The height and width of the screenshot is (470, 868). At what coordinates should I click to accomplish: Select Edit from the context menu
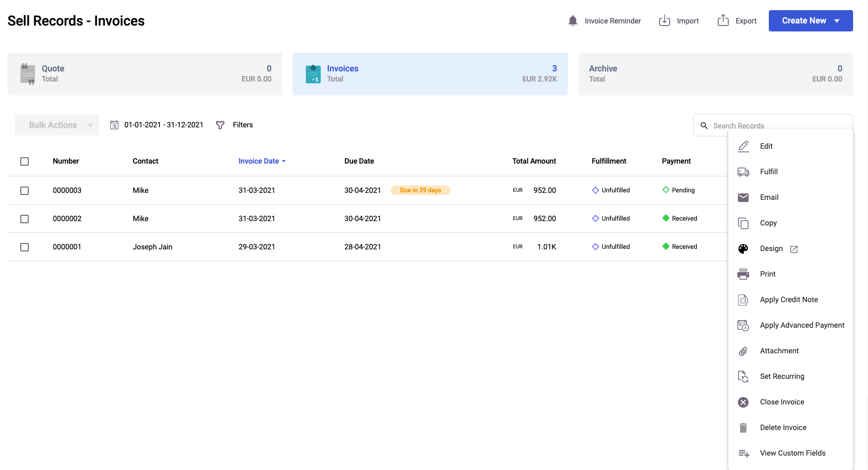point(791,146)
